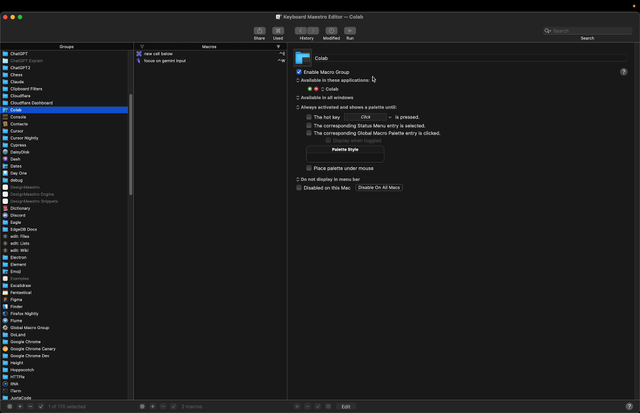Open 'Do not display in menu bar' popup

click(328, 179)
